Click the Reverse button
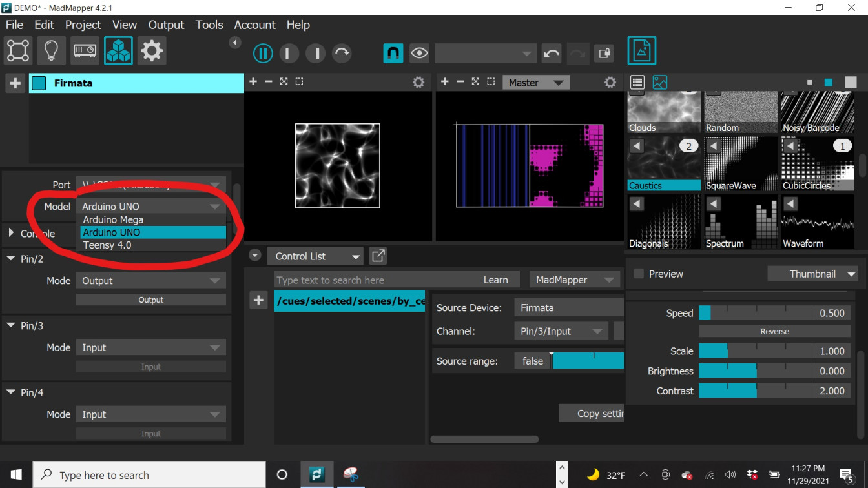 point(774,331)
